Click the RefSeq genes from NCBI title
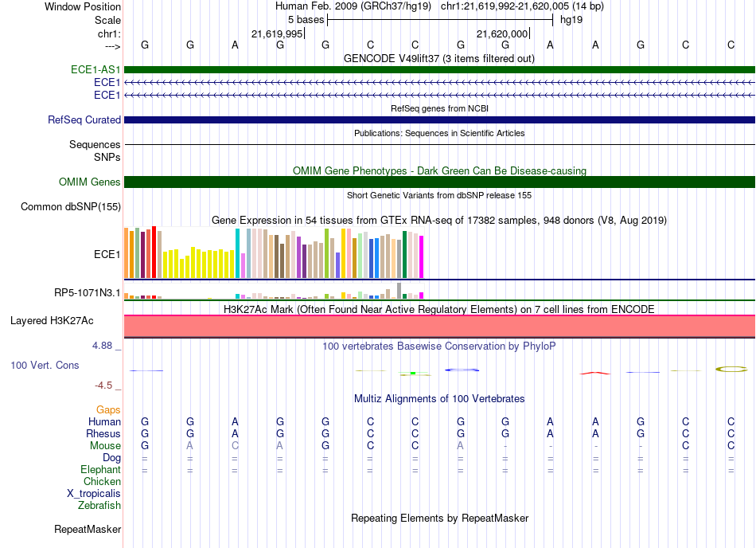 [439, 108]
